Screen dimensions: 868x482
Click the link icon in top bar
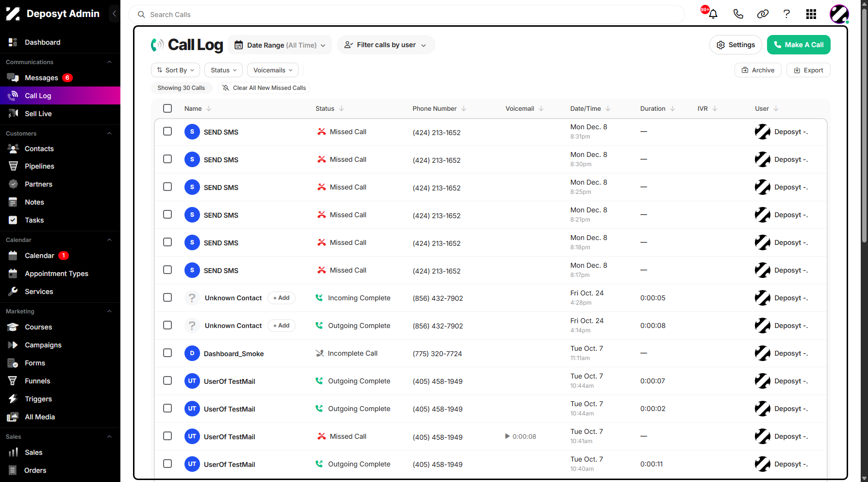tap(763, 14)
